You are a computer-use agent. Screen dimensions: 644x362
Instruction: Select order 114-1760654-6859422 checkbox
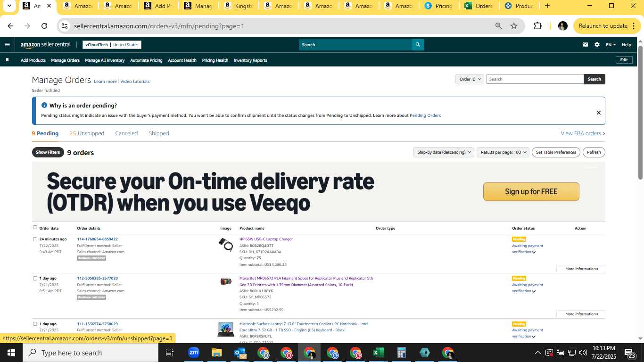35,239
